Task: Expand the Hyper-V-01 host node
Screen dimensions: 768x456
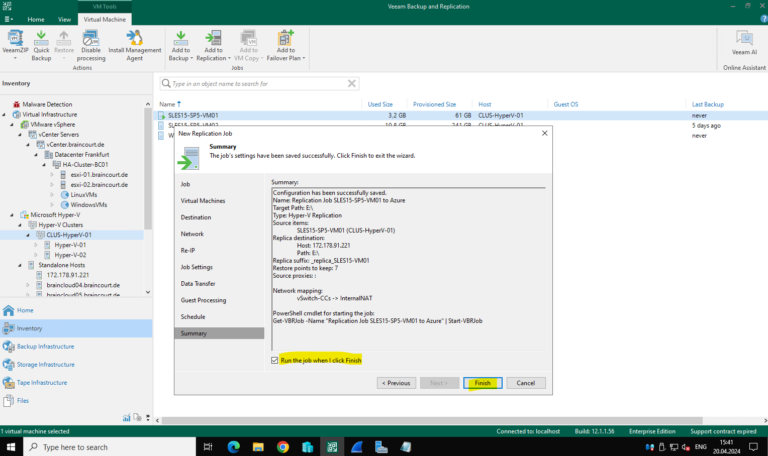Action: click(x=36, y=245)
